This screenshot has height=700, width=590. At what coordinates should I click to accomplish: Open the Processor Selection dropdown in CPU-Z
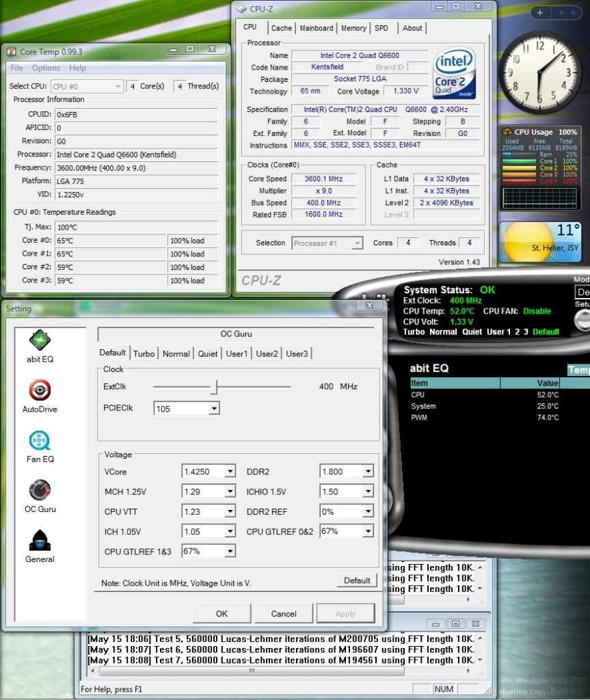(357, 243)
